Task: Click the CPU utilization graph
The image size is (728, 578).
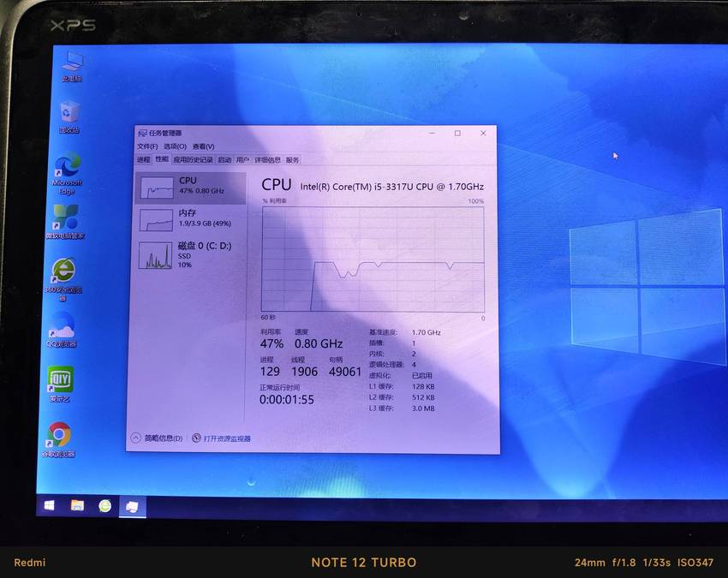Action: (373, 259)
